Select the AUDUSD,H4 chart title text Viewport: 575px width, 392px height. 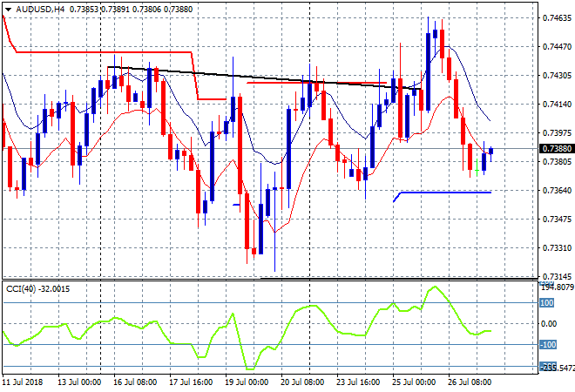40,10
